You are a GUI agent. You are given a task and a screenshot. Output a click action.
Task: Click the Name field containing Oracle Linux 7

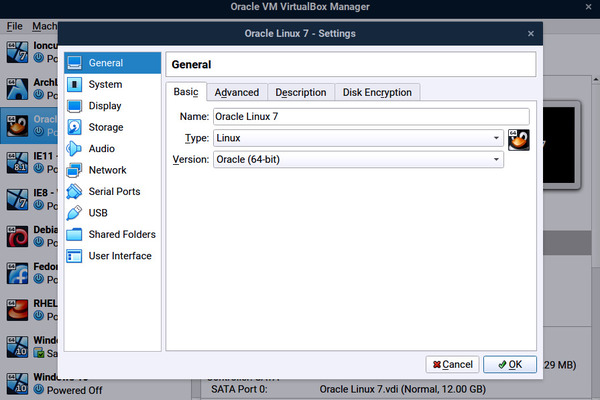(x=370, y=117)
